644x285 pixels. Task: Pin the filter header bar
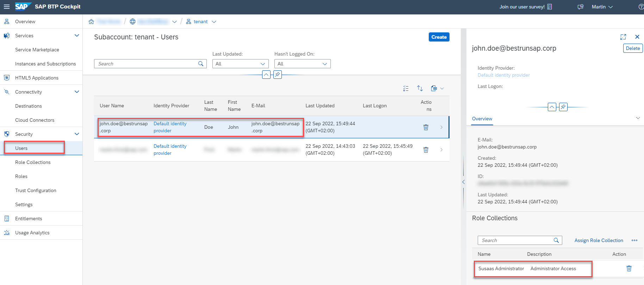pos(278,75)
